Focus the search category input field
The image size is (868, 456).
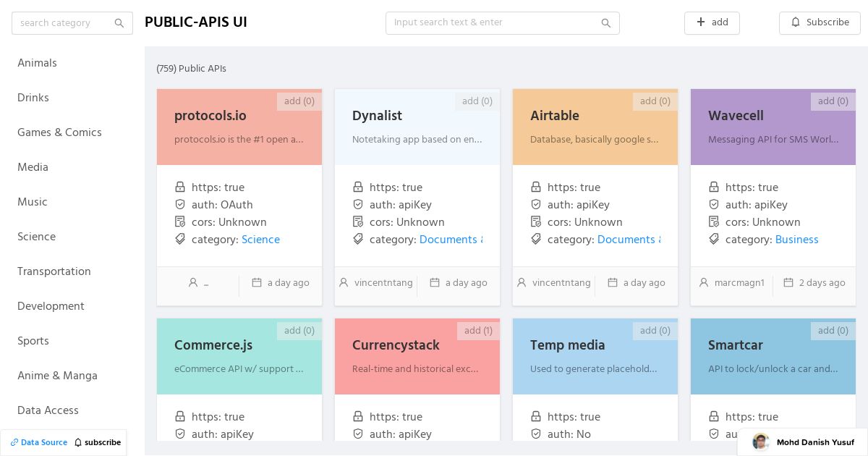point(72,23)
